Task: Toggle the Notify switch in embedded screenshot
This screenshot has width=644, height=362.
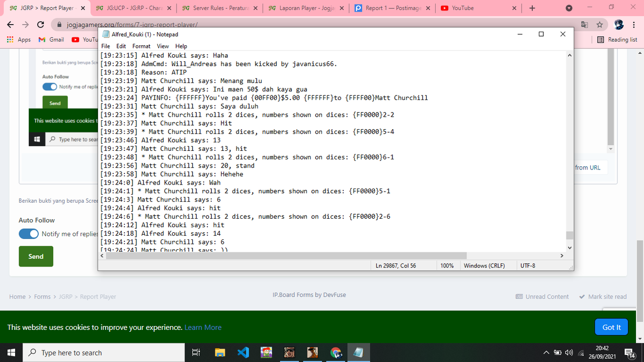Action: click(50, 86)
